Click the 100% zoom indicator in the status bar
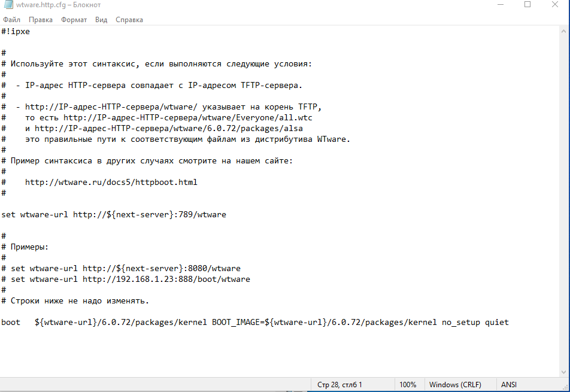Screen dimensions: 570x392 point(409,385)
